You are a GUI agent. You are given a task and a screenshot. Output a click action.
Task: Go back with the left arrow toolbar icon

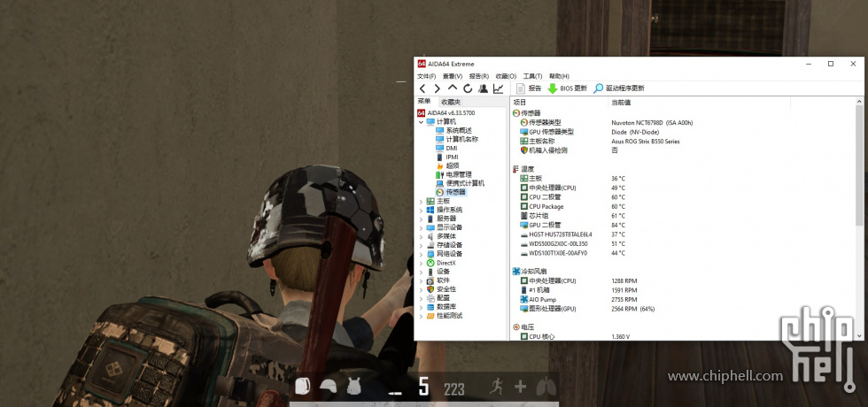[423, 88]
